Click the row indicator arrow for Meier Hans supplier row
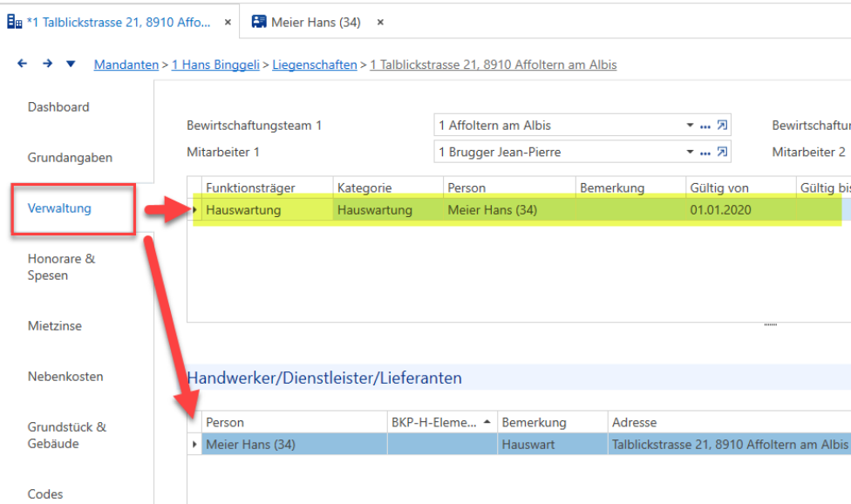This screenshot has height=504, width=851. pyautogui.click(x=194, y=445)
